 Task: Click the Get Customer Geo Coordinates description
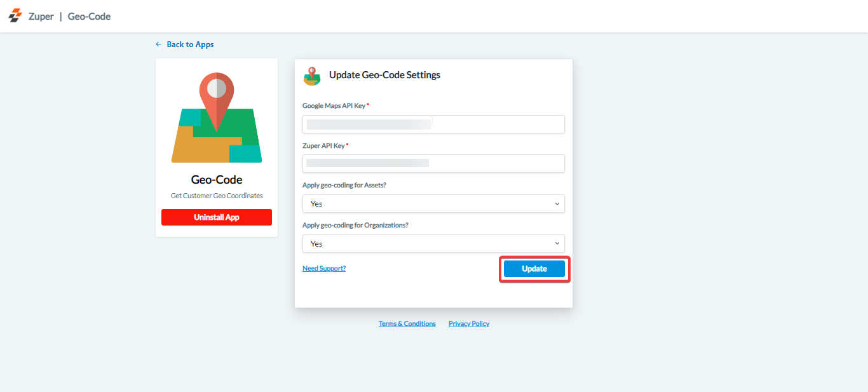(217, 196)
